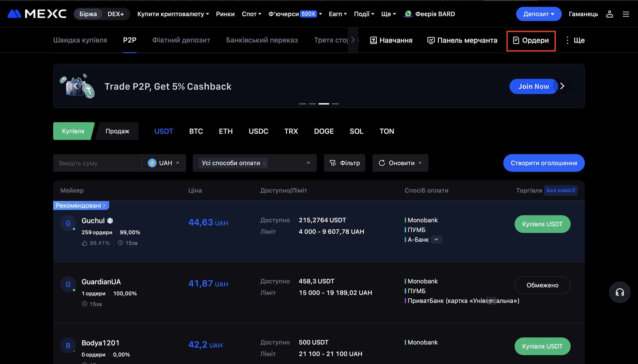Select the BTC coin tab
The image size is (638, 364).
(196, 131)
